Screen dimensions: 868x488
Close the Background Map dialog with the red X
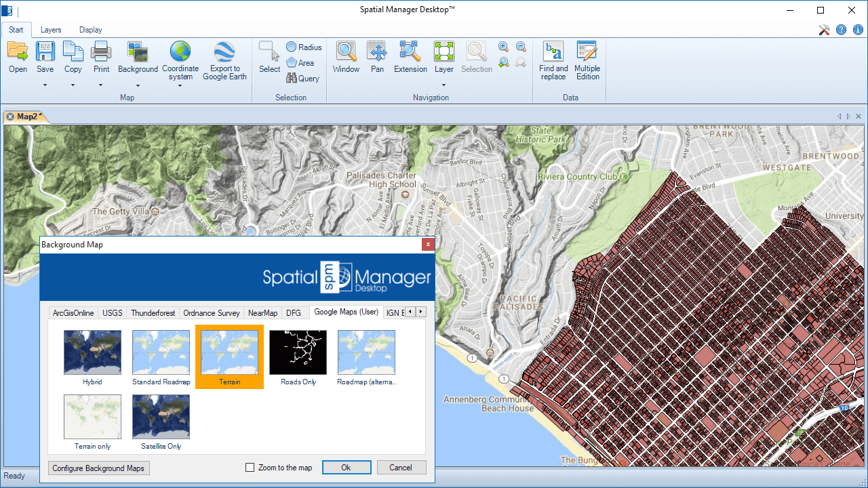coord(428,244)
